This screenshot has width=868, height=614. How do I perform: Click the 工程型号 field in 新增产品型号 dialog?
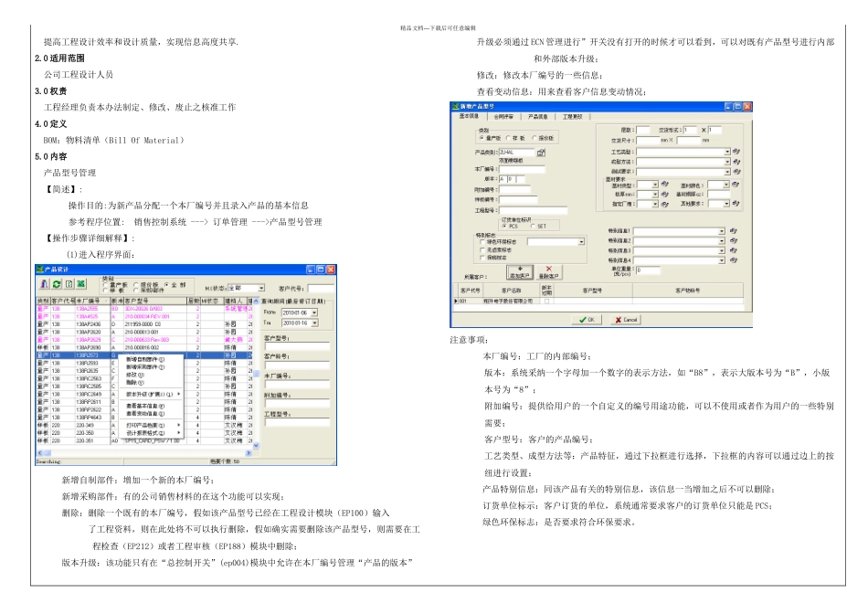tap(532, 210)
